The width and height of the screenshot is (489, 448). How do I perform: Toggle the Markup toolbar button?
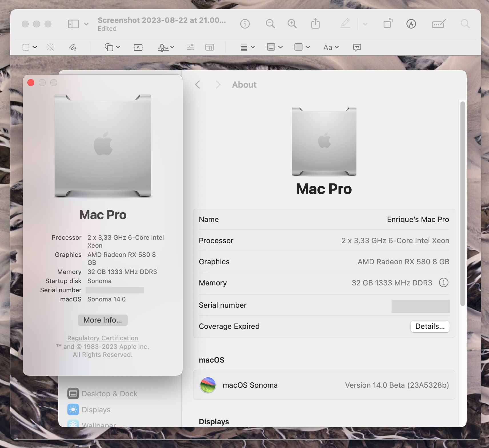click(411, 24)
